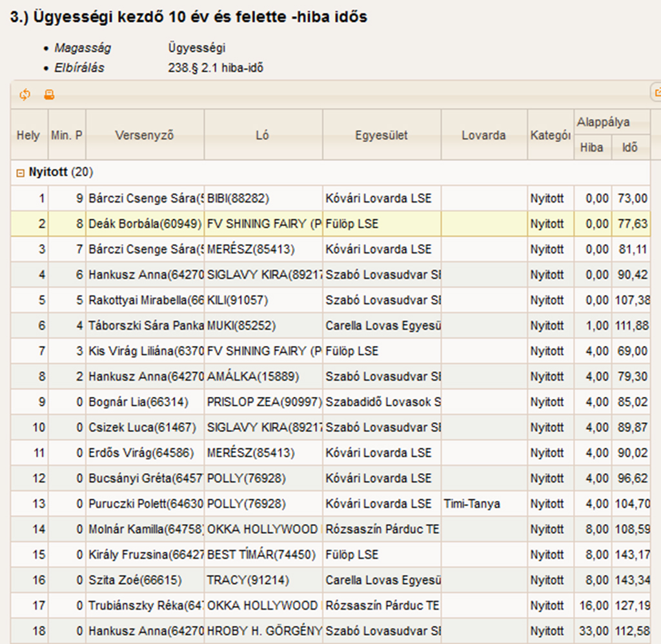Click the orange refresh icon

coord(25,95)
